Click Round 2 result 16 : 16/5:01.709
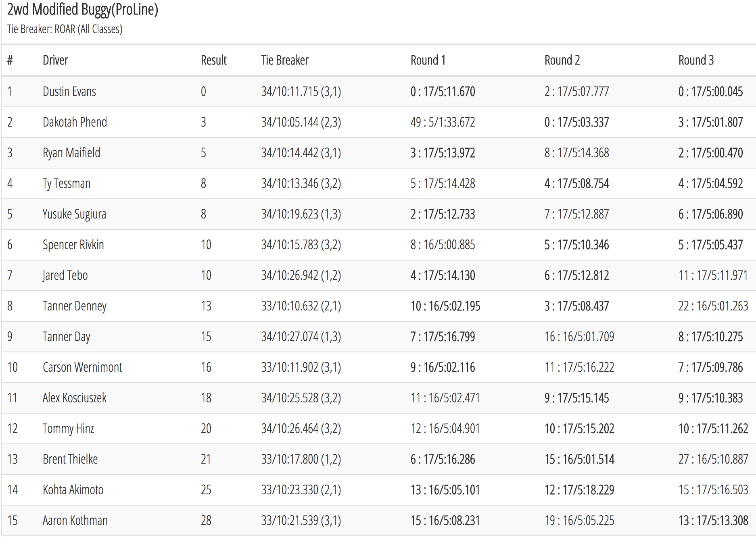 click(x=579, y=337)
